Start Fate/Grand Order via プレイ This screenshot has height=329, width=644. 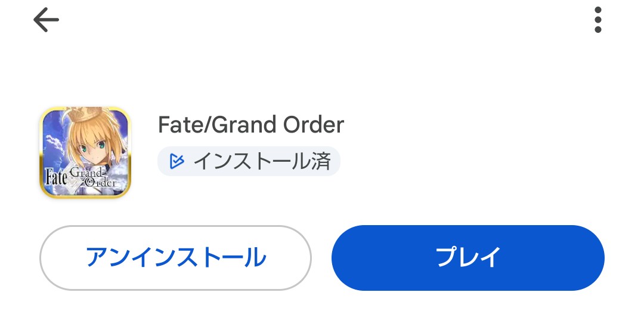[x=467, y=258]
